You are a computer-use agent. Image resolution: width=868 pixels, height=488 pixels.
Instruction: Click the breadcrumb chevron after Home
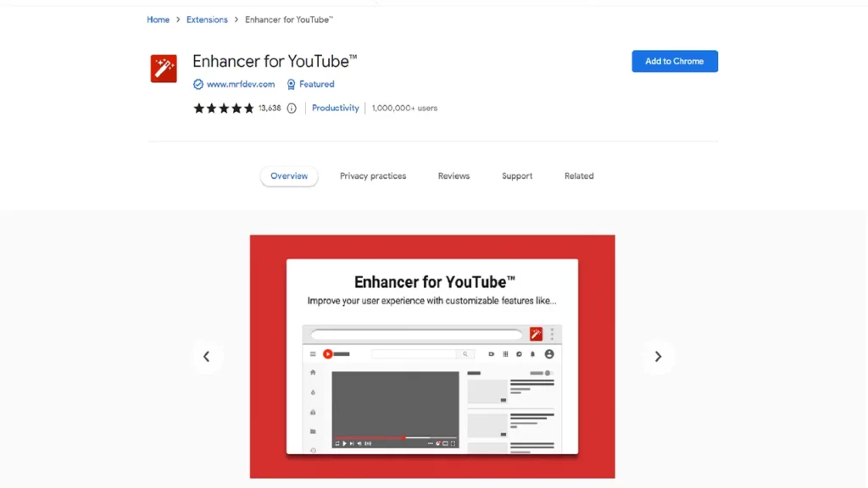(x=178, y=20)
